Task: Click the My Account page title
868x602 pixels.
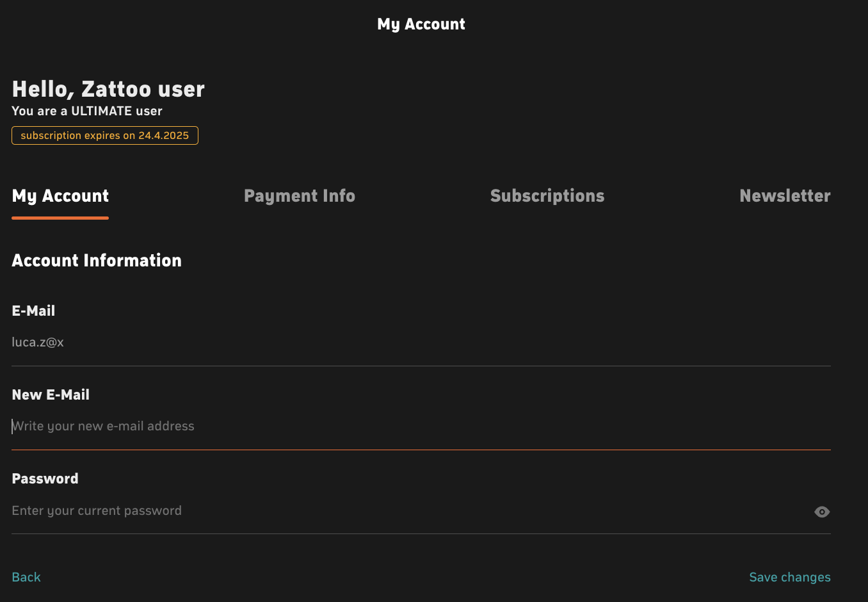Action: point(421,24)
